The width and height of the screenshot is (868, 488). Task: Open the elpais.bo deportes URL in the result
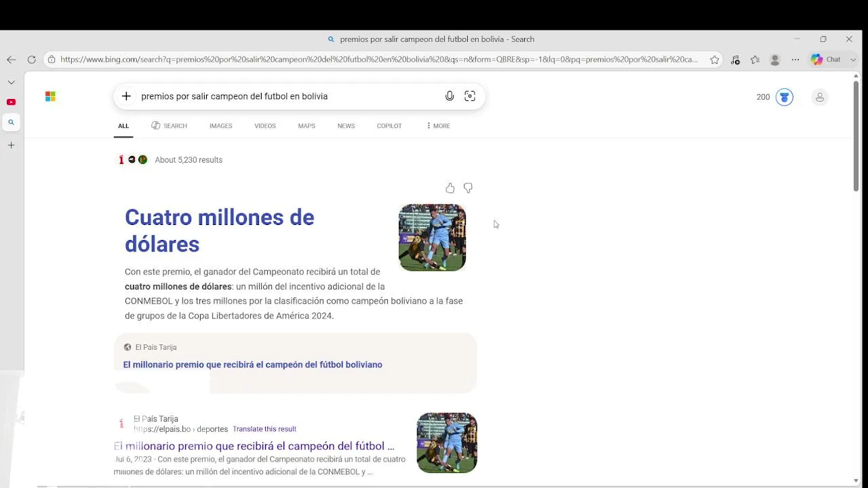(x=180, y=429)
